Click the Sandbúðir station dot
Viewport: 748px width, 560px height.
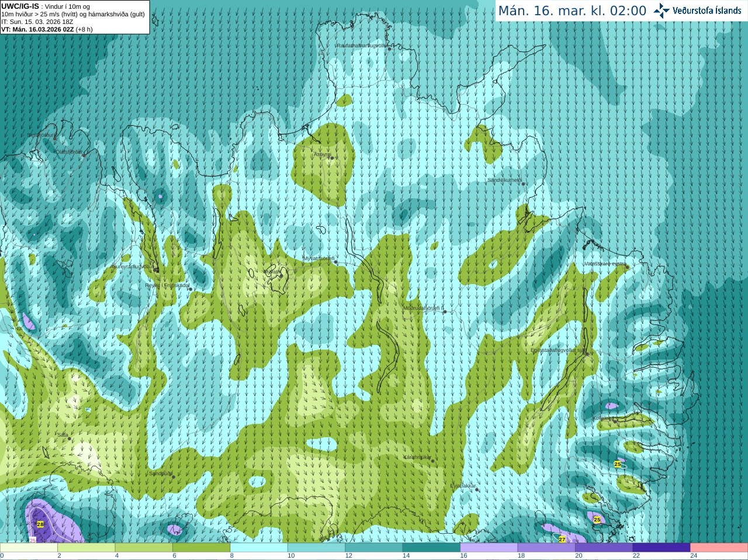pos(173,477)
